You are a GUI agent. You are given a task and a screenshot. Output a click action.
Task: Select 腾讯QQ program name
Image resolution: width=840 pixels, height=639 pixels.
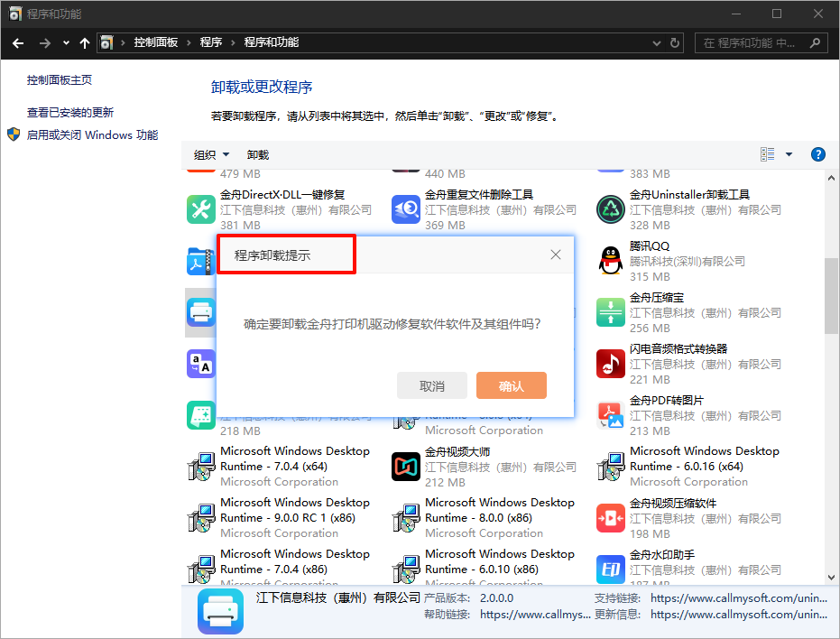pyautogui.click(x=650, y=246)
